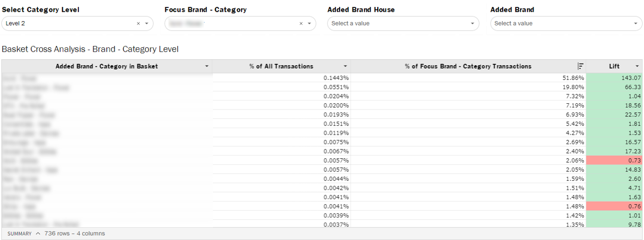Open the Lift column menu arrow
The height and width of the screenshot is (240, 644).
pyautogui.click(x=637, y=67)
